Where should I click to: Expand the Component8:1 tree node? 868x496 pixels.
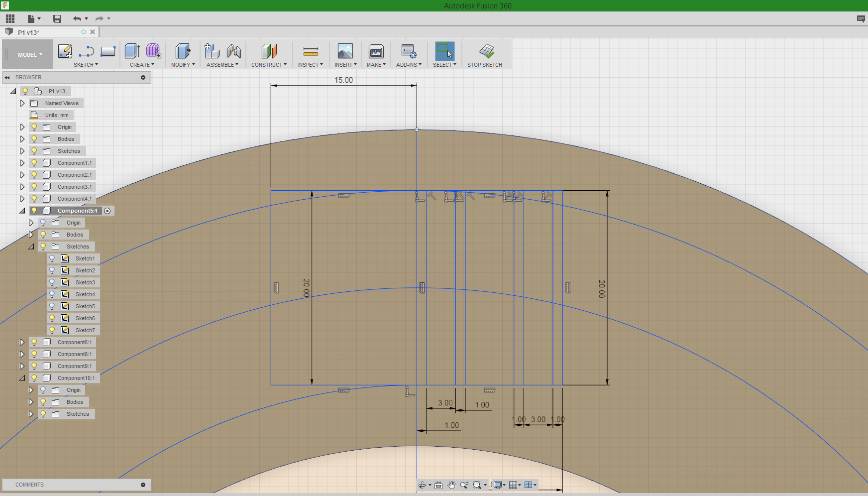(x=22, y=354)
